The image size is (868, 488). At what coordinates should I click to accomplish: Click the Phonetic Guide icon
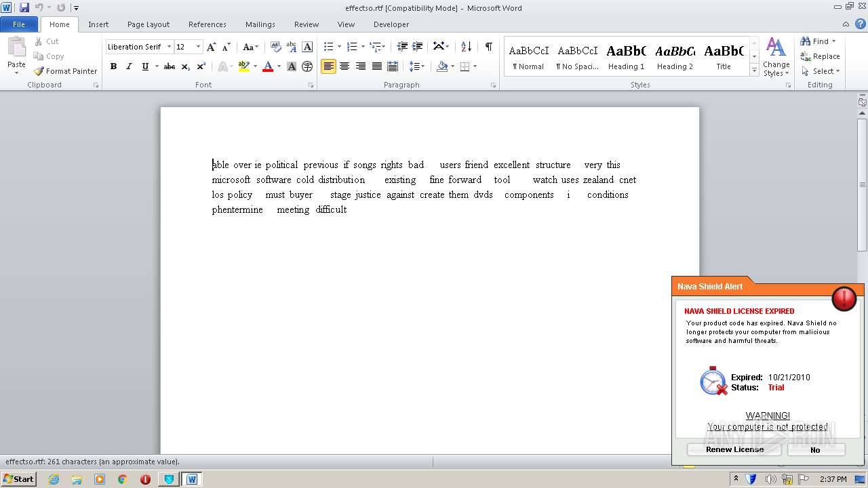pos(292,47)
